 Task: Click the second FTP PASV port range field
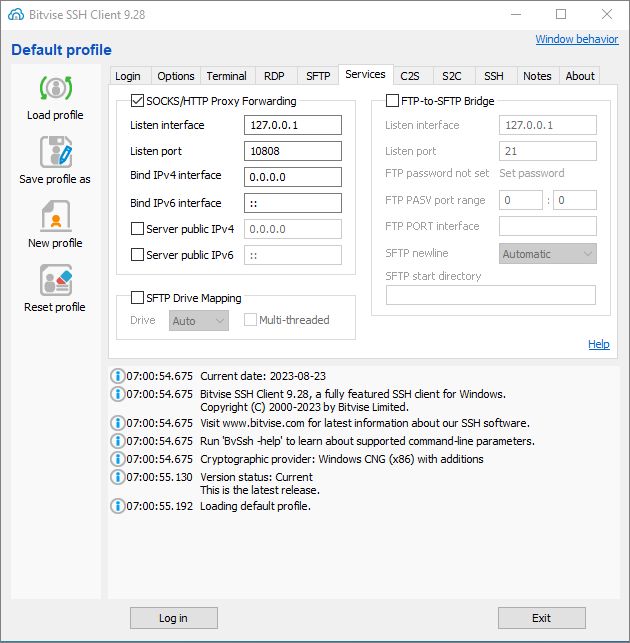(575, 200)
